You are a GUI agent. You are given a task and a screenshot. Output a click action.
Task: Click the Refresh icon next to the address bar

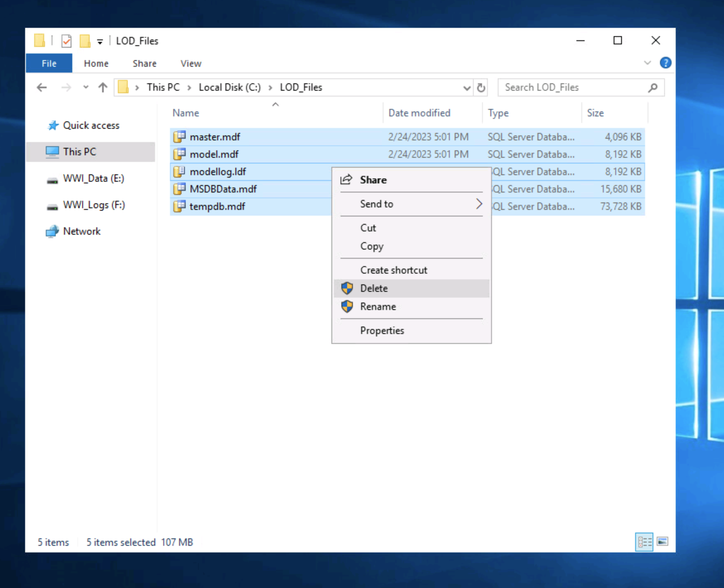tap(481, 87)
